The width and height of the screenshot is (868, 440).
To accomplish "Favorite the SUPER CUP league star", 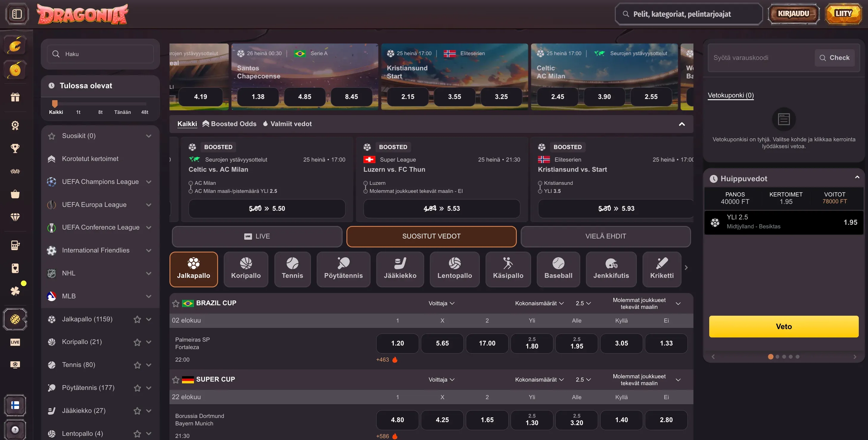I will pyautogui.click(x=175, y=380).
